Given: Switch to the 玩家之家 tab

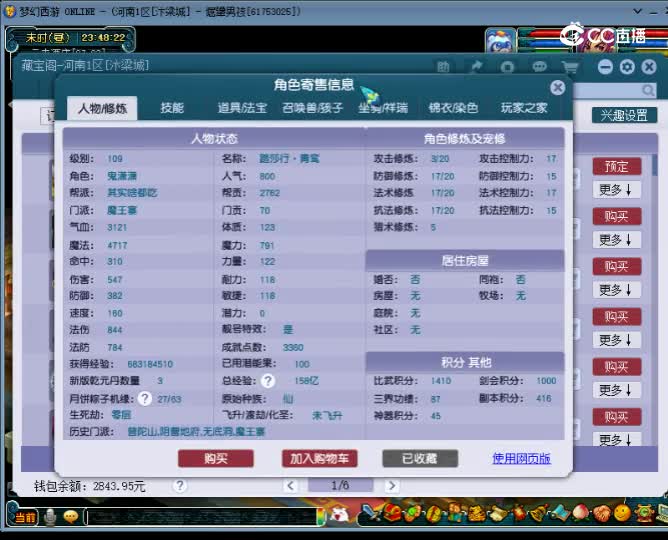Looking at the screenshot, I should pos(524,108).
